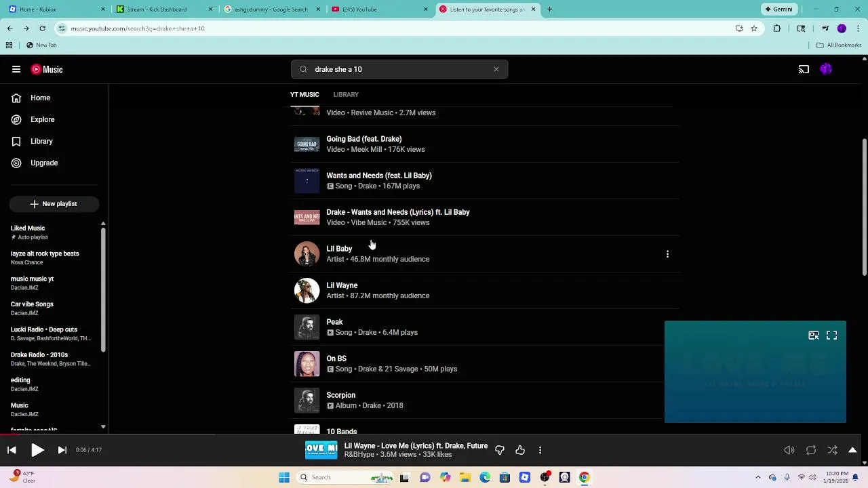Dislike the current song
This screenshot has height=488, width=868.
click(x=500, y=450)
